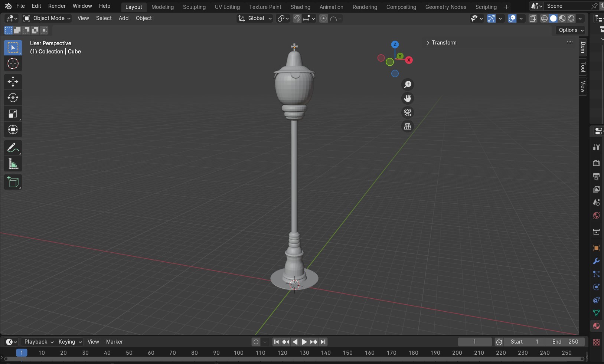This screenshot has width=604, height=364.
Task: Select the Add Cube tool
Action: (x=13, y=182)
